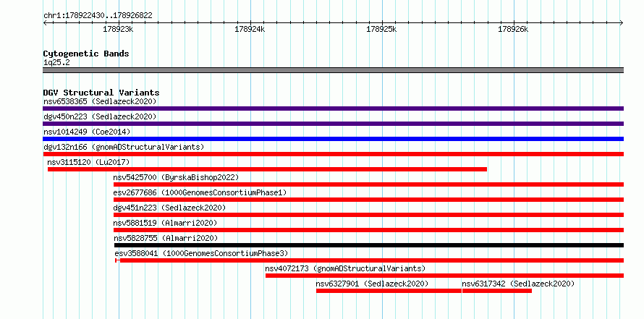Click the 178924k ruler label

tap(250, 30)
